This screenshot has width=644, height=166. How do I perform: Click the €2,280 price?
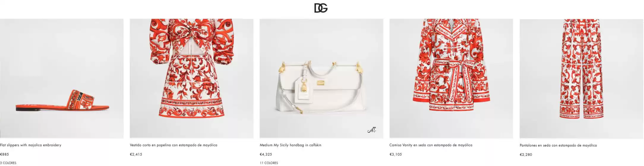[526, 155]
